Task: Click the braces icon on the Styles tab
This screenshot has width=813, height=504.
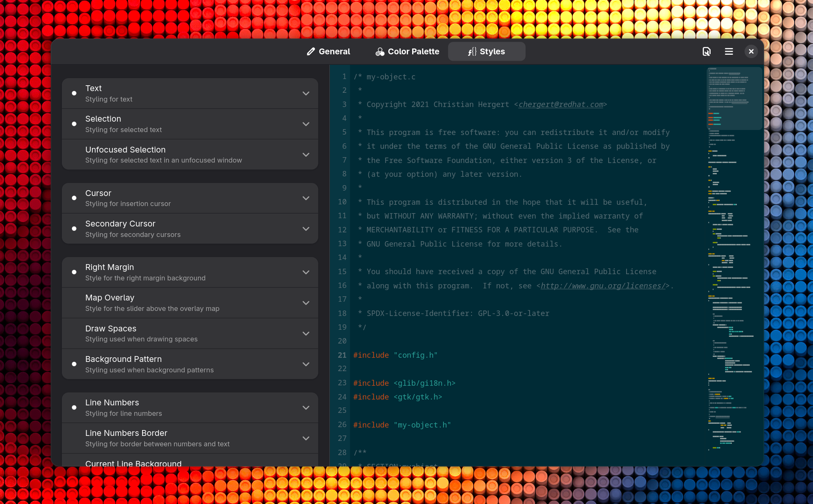Action: (472, 51)
